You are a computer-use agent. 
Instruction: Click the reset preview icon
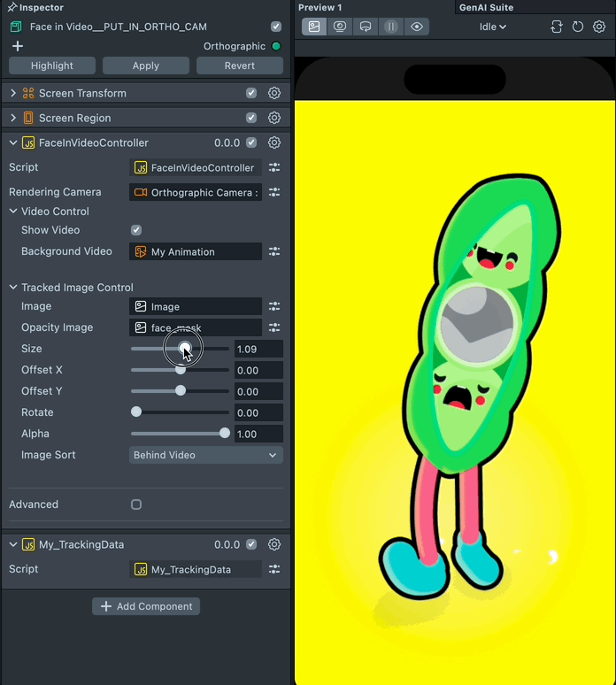tap(578, 27)
